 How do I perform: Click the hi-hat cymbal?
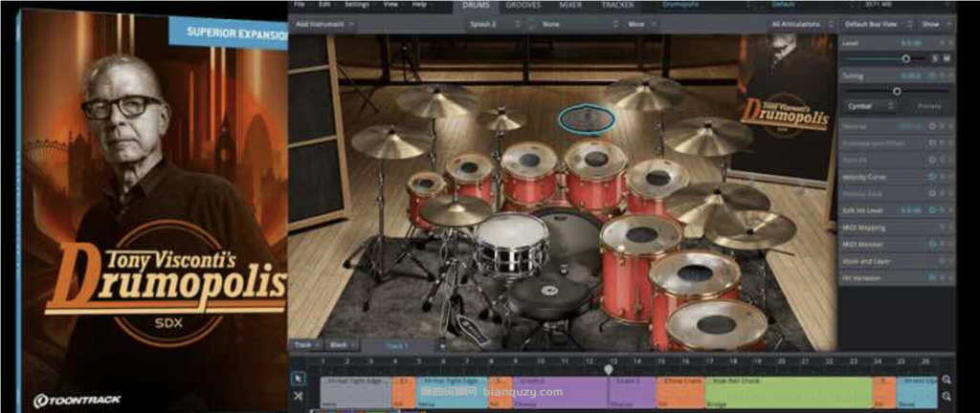click(456, 211)
